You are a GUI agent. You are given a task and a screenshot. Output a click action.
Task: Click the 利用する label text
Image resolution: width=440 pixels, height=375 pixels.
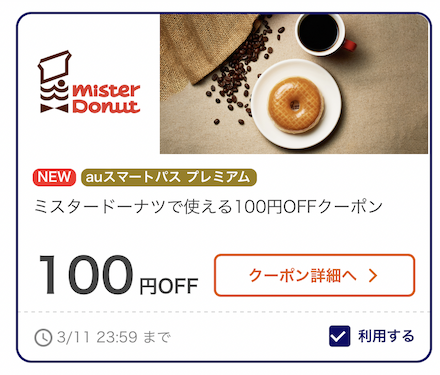(x=386, y=336)
